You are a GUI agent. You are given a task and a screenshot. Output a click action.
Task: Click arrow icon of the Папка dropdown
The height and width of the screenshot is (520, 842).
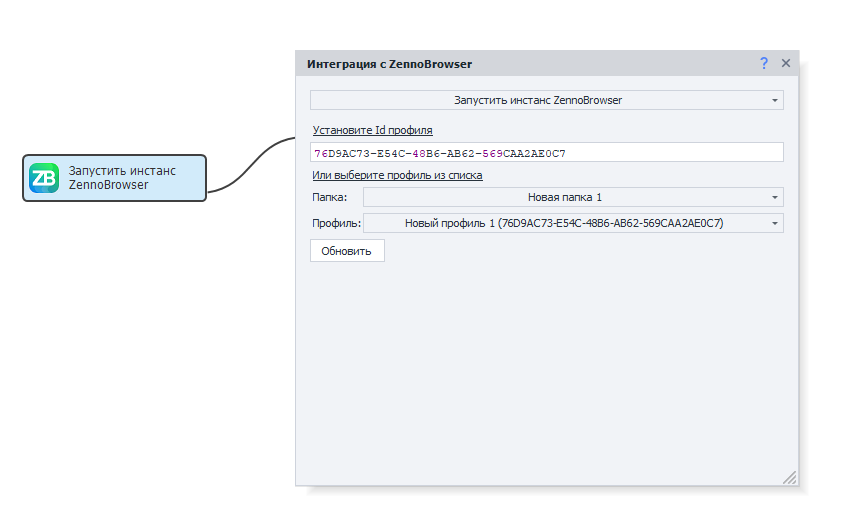(775, 198)
